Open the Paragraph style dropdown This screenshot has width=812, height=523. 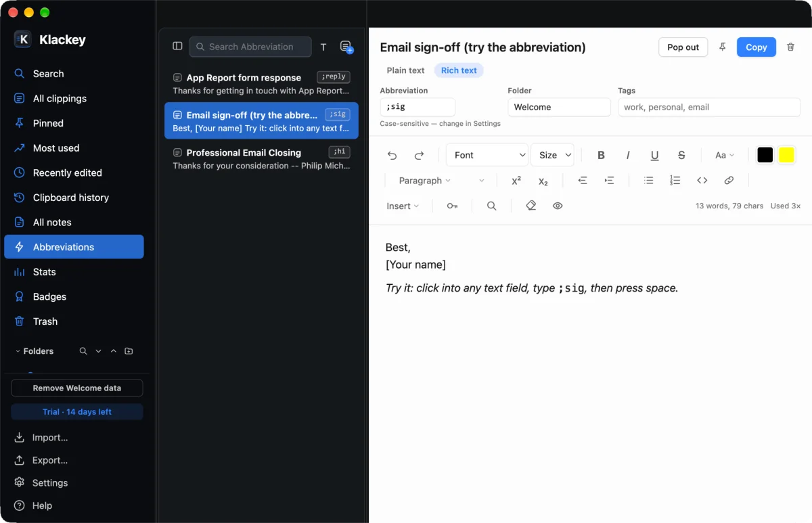tap(424, 181)
